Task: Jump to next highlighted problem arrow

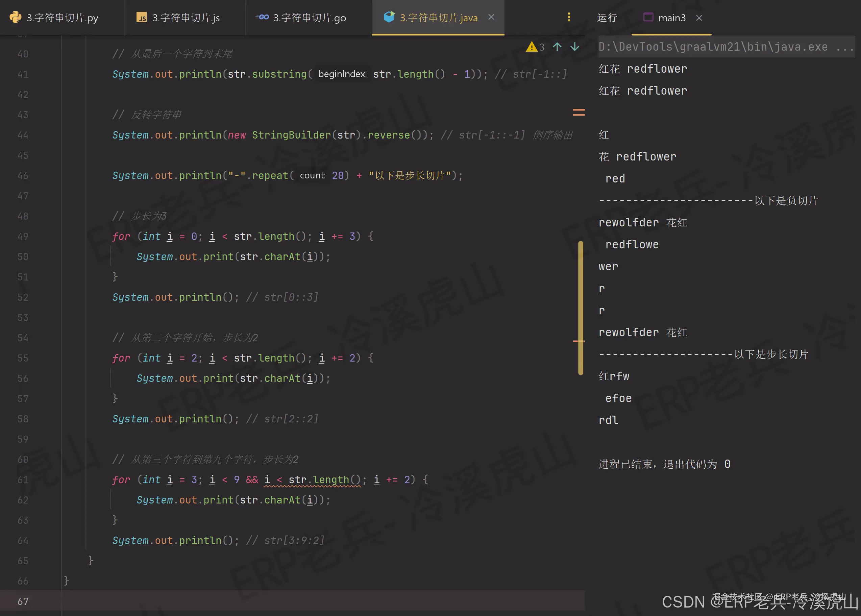Action: 575,47
